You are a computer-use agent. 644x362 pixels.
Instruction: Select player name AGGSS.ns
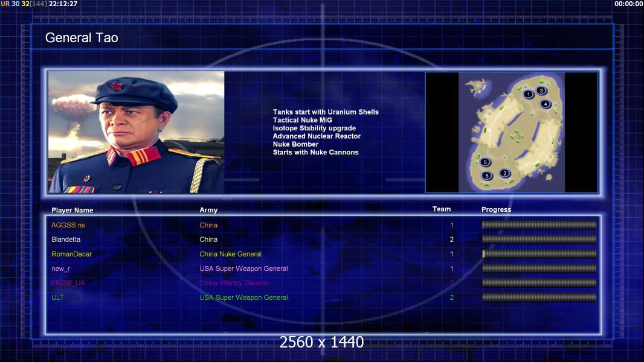click(68, 225)
